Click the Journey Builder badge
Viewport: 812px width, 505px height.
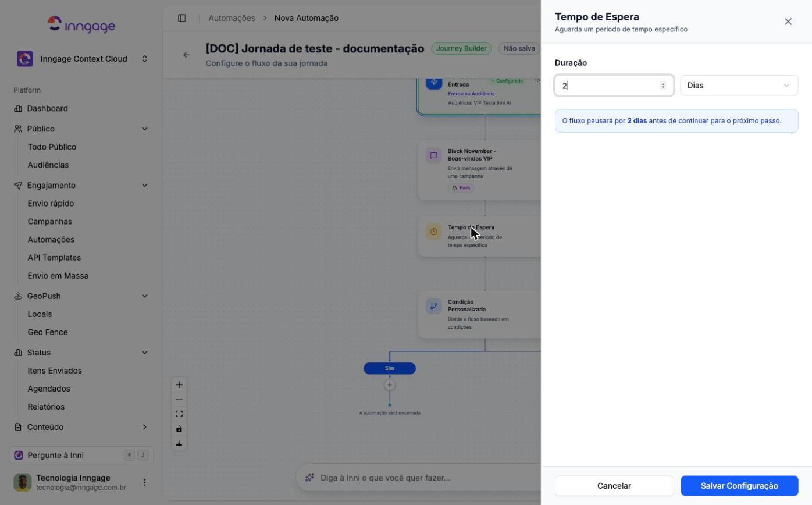pos(461,49)
